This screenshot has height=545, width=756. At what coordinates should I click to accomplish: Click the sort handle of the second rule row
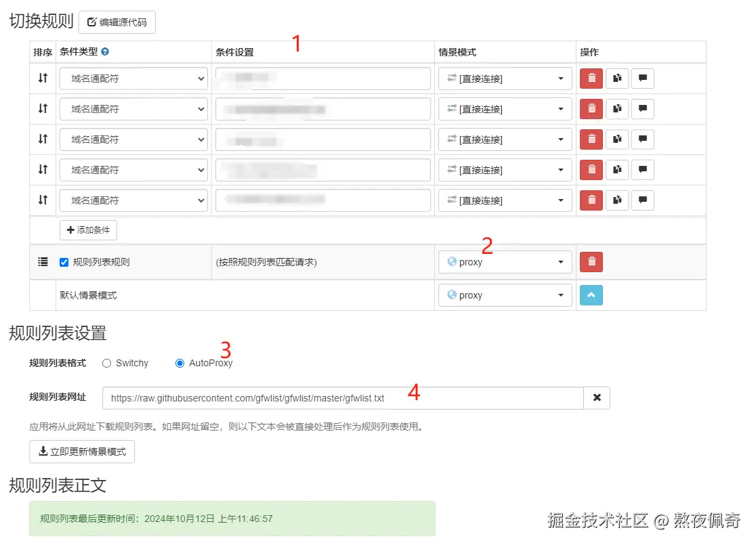43,108
